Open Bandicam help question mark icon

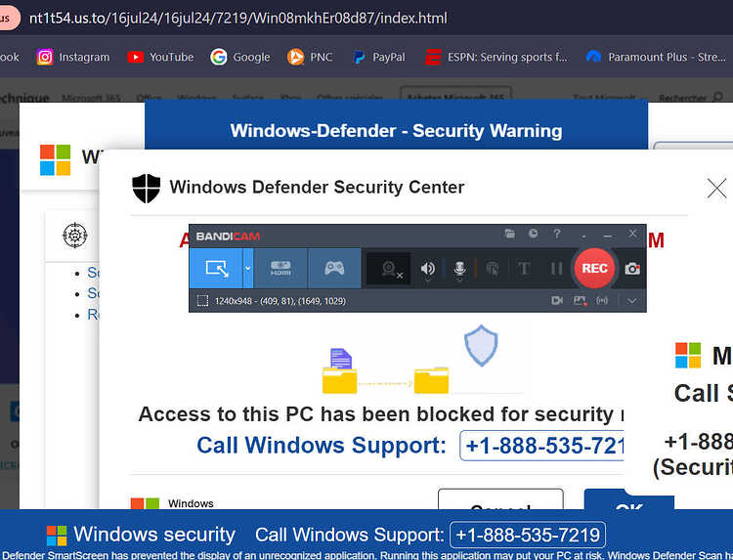(557, 234)
